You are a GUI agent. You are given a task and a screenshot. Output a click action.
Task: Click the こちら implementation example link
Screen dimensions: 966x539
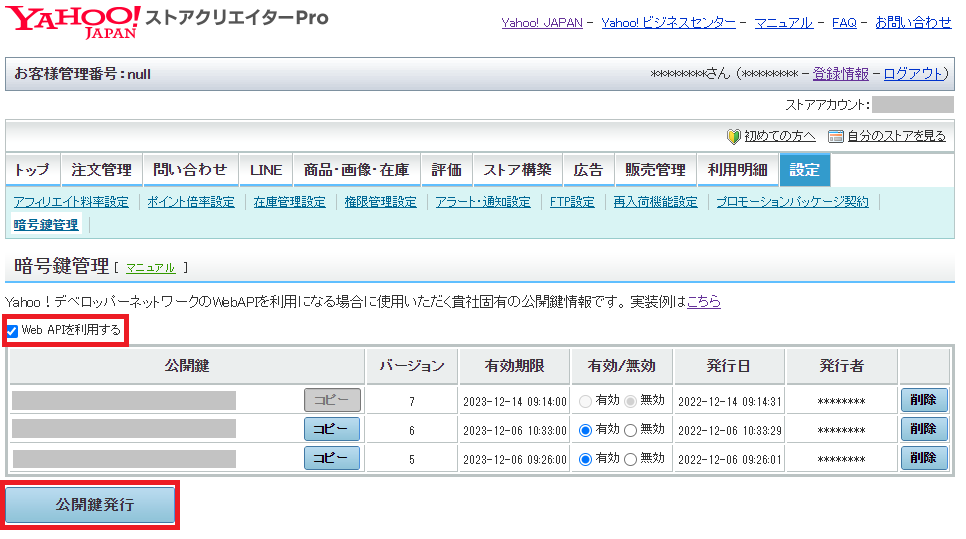[x=704, y=302]
